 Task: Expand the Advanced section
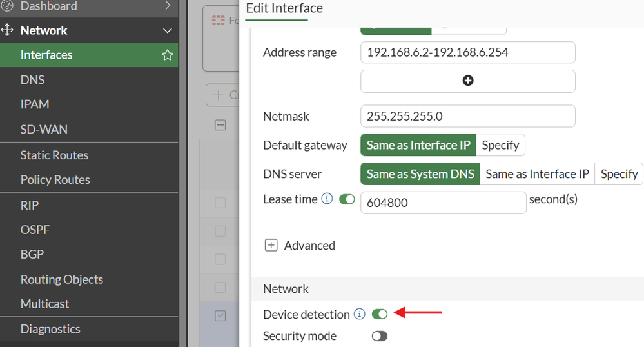click(x=271, y=246)
